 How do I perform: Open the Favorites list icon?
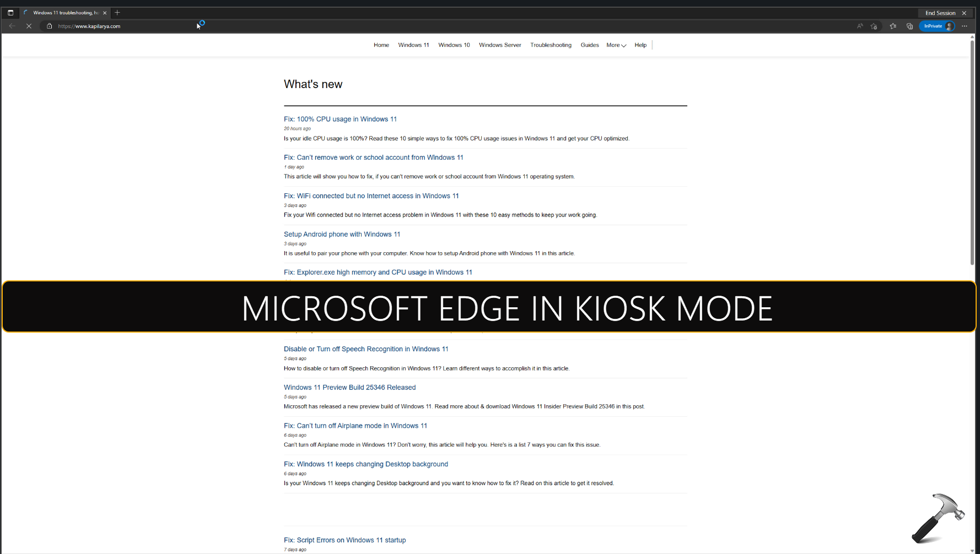(x=893, y=26)
